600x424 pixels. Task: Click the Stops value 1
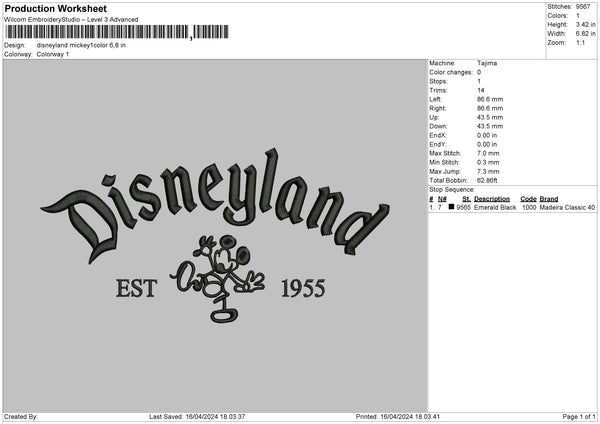point(479,82)
